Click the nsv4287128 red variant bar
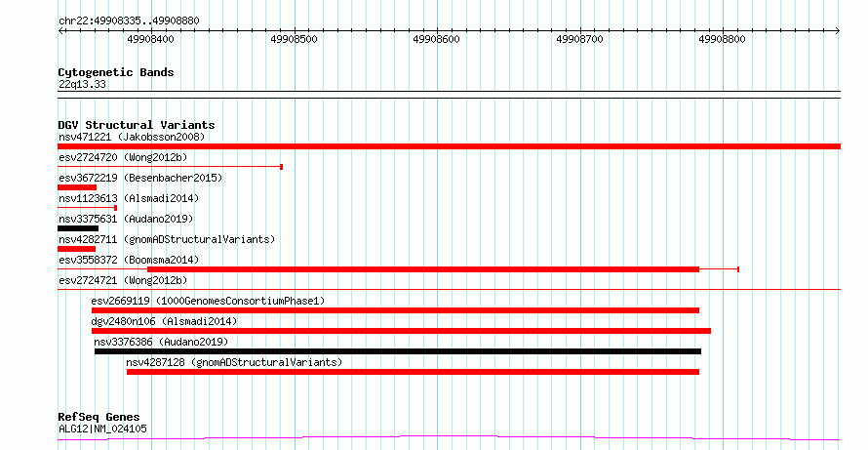This screenshot has height=450, width=868. tap(413, 372)
